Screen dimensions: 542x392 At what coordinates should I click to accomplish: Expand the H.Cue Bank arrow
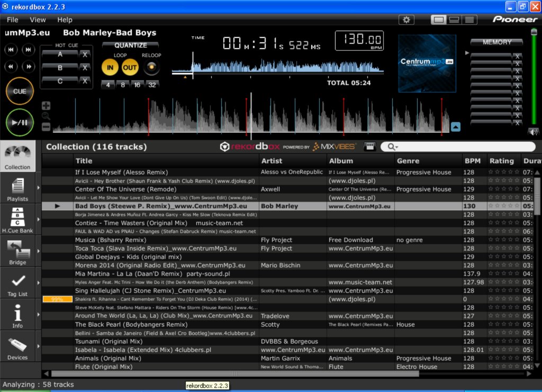(x=38, y=220)
